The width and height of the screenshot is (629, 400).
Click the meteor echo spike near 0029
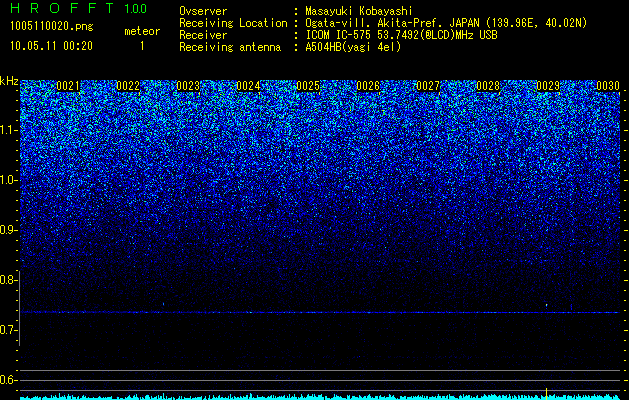point(546,305)
